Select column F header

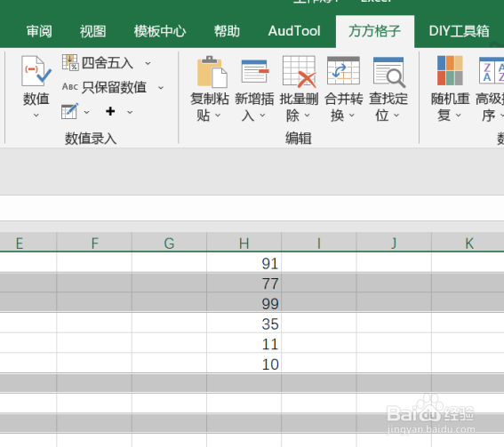coord(94,243)
